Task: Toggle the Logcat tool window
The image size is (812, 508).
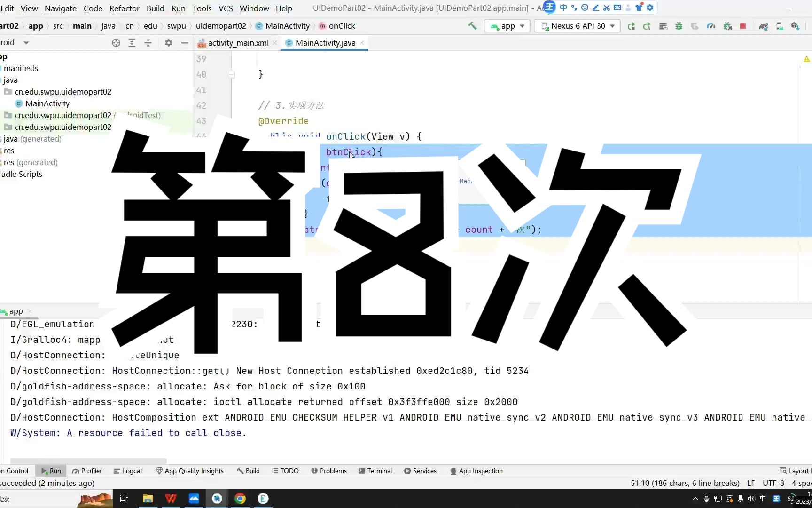Action: (133, 471)
